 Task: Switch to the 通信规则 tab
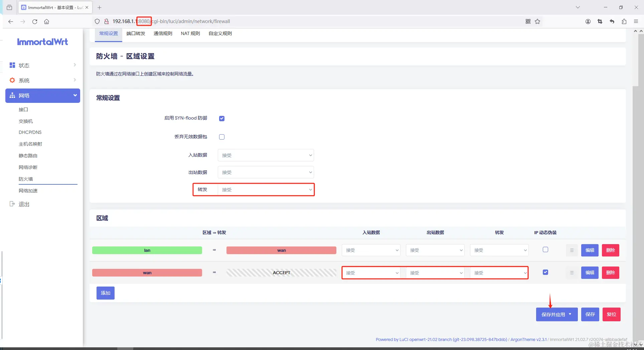(163, 33)
